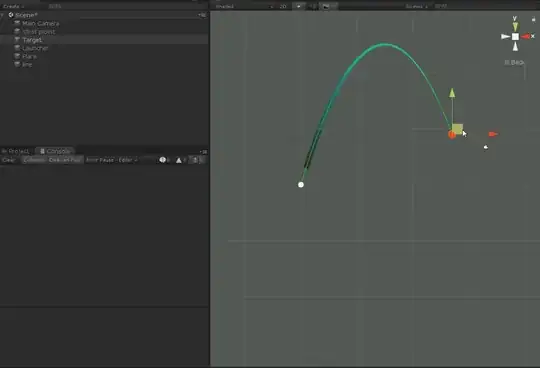Toggle the console warning messages filter icon
This screenshot has width=540, height=368.
point(180,160)
